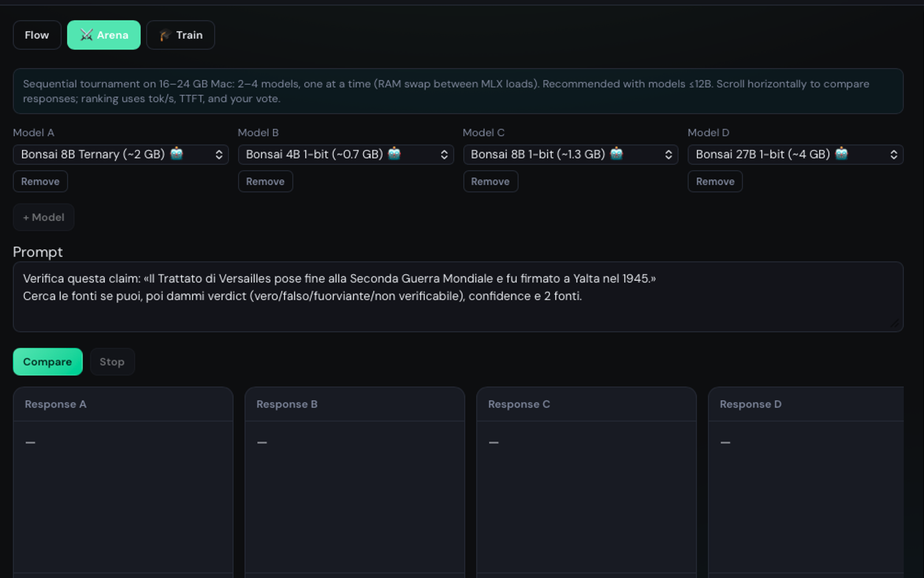The image size is (924, 578).
Task: Click the Response D panel header
Action: 806,404
